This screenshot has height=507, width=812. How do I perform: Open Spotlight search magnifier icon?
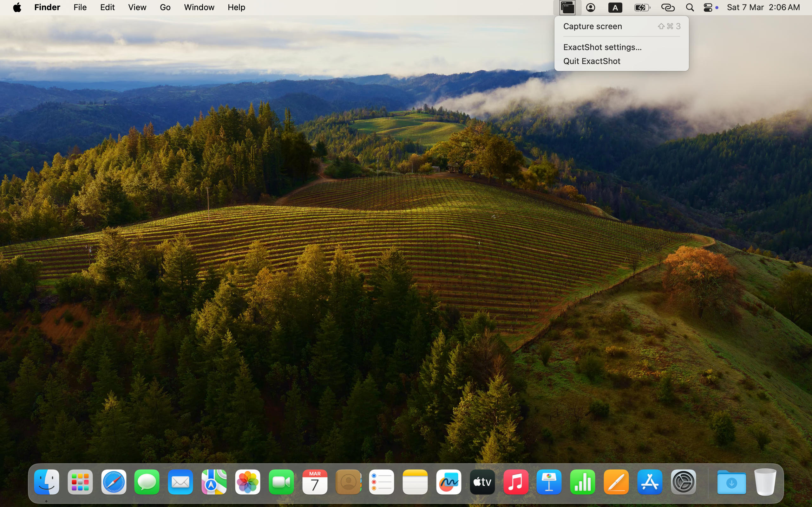pos(690,7)
